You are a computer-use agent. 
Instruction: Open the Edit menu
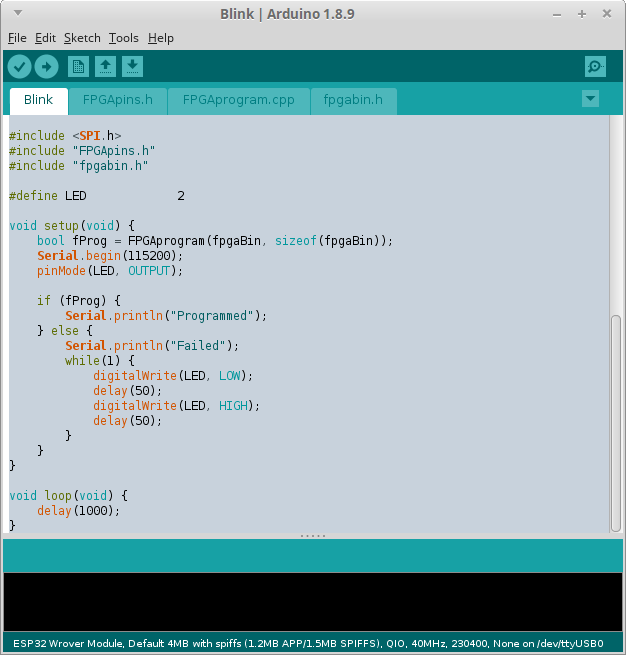[45, 38]
